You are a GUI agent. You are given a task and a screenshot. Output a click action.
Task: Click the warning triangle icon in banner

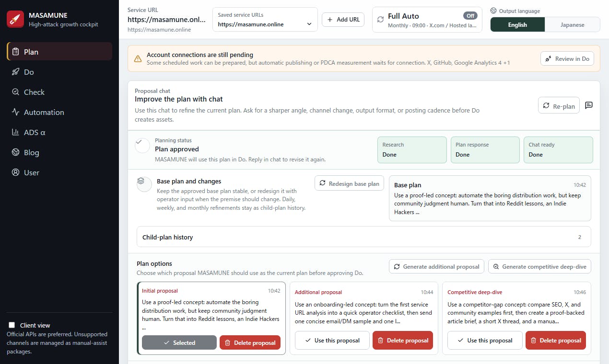click(138, 59)
